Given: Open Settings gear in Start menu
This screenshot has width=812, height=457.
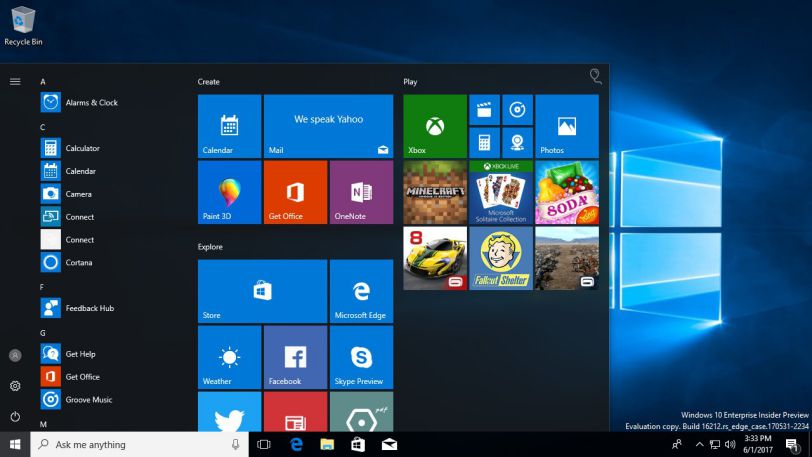Looking at the screenshot, I should click(15, 386).
